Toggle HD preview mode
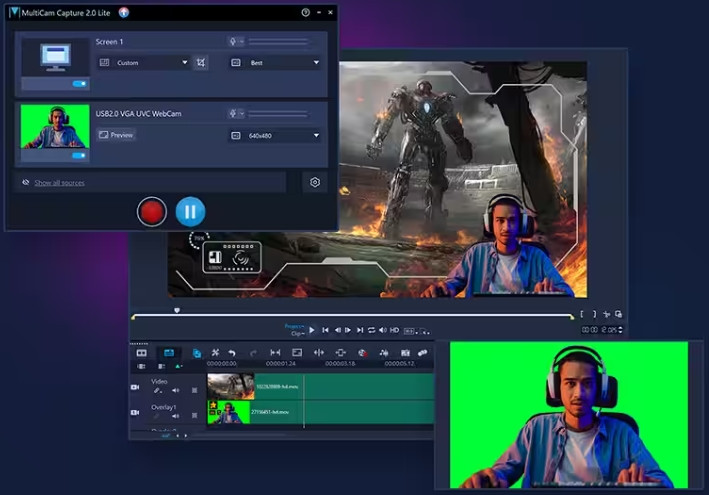This screenshot has height=495, width=709. pyautogui.click(x=394, y=330)
